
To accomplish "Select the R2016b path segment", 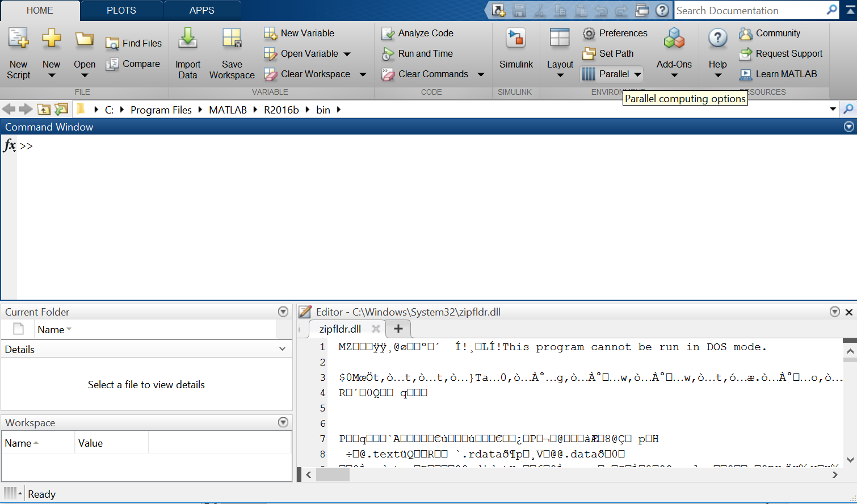I will pos(282,110).
